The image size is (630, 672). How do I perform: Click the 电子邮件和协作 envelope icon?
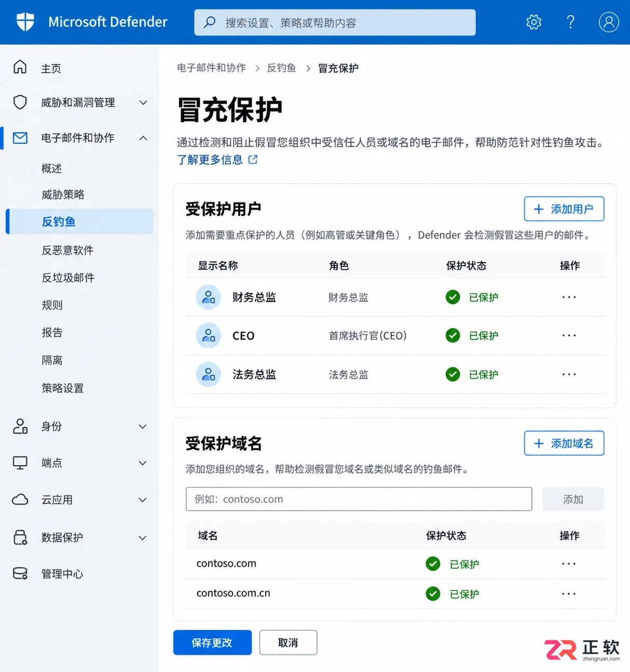(x=20, y=138)
